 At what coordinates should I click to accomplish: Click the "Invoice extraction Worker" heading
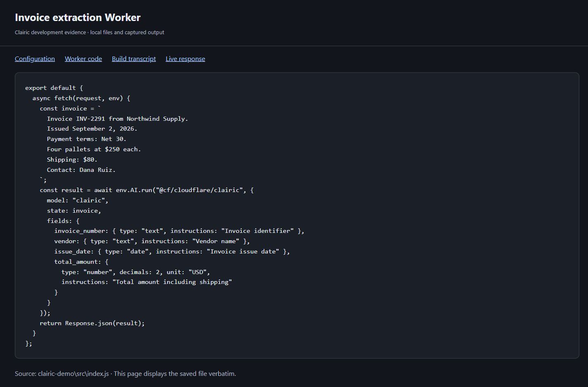pyautogui.click(x=78, y=17)
